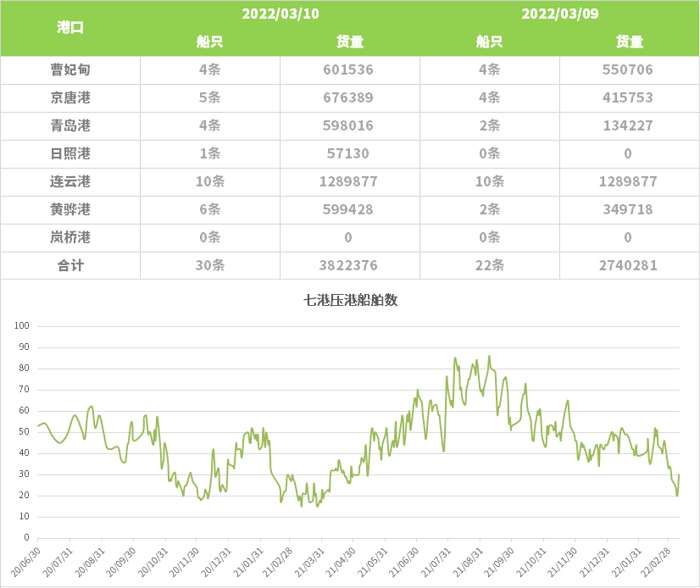Screen dimensions: 700x588
Task: Select the 22条 total ships cell
Action: click(x=489, y=266)
